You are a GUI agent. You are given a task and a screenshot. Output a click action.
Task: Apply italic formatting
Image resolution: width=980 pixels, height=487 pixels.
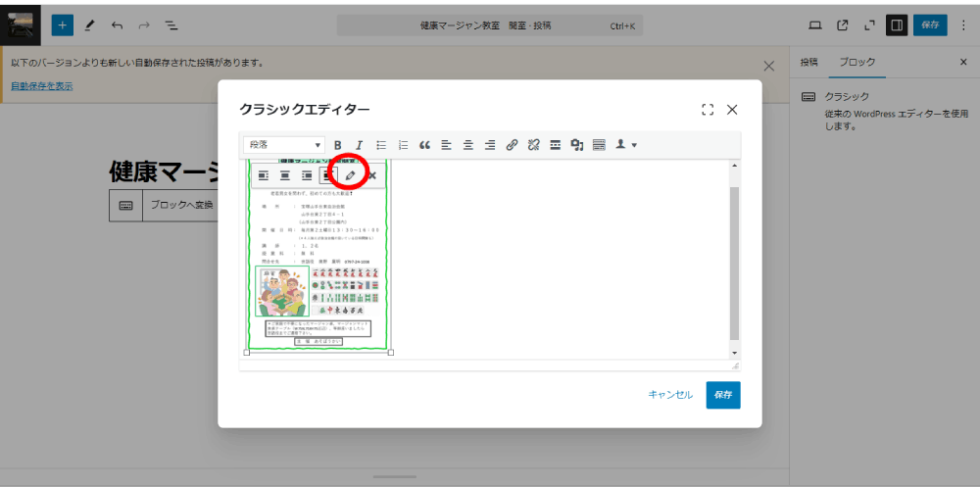359,145
